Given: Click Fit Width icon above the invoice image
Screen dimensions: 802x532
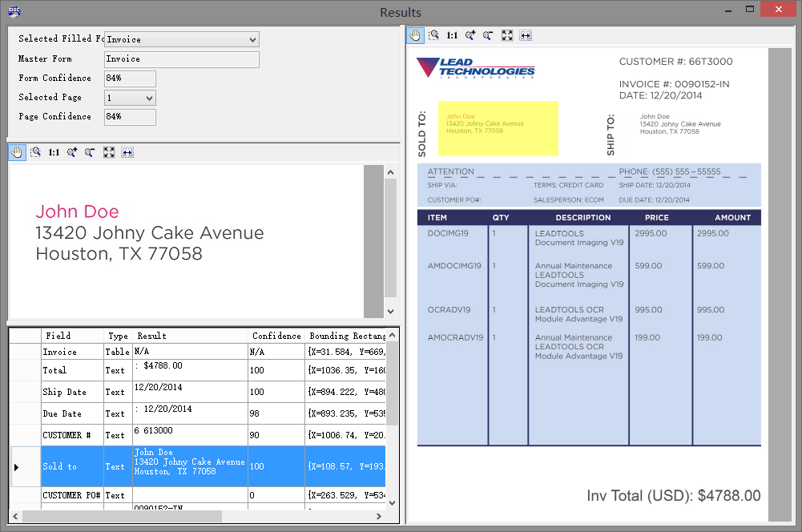Looking at the screenshot, I should (526, 35).
